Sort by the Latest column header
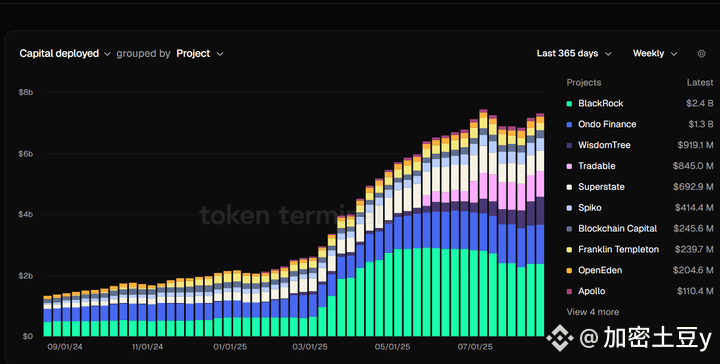 click(700, 83)
